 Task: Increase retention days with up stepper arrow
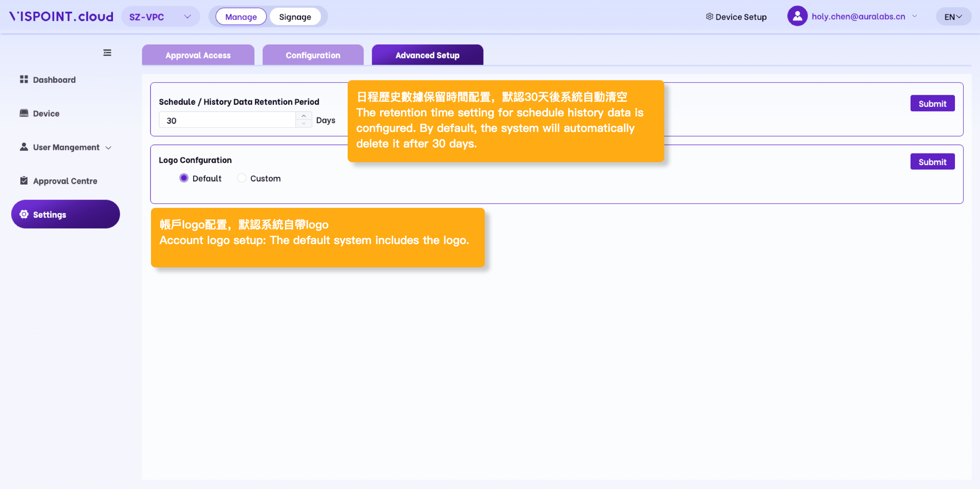(304, 116)
